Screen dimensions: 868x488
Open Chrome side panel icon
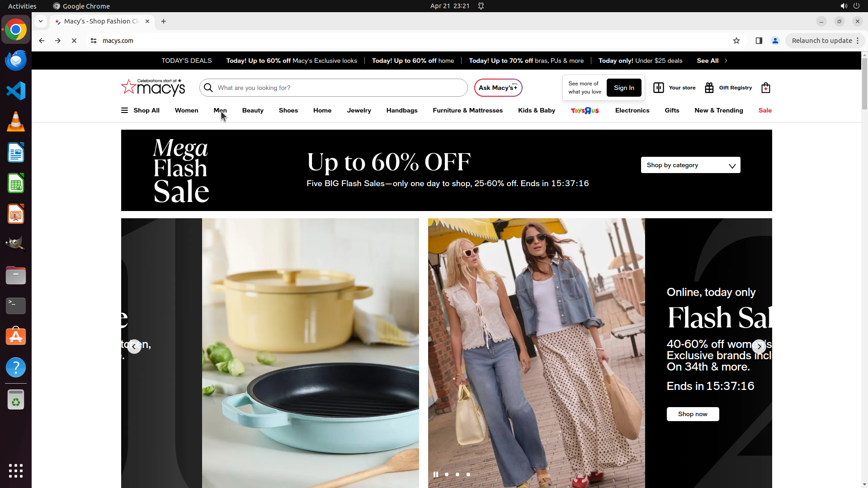tap(759, 41)
